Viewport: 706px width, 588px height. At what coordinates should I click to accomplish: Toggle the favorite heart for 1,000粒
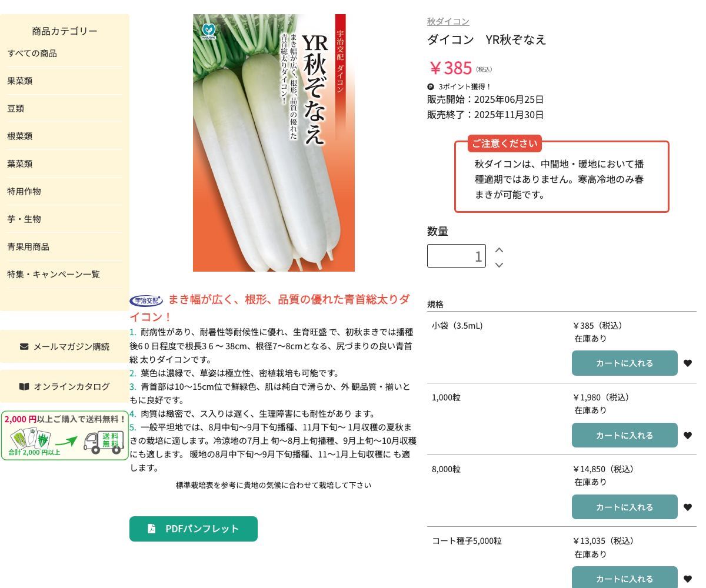688,435
